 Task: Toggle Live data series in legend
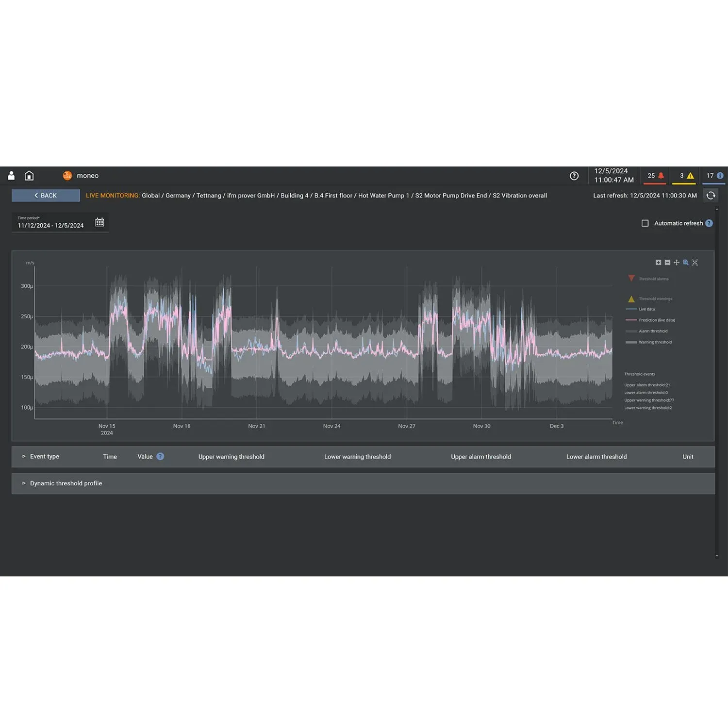646,309
